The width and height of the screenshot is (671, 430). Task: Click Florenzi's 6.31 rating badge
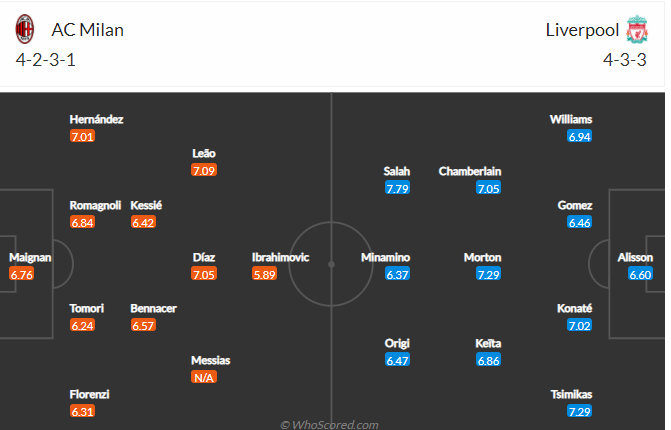point(83,411)
